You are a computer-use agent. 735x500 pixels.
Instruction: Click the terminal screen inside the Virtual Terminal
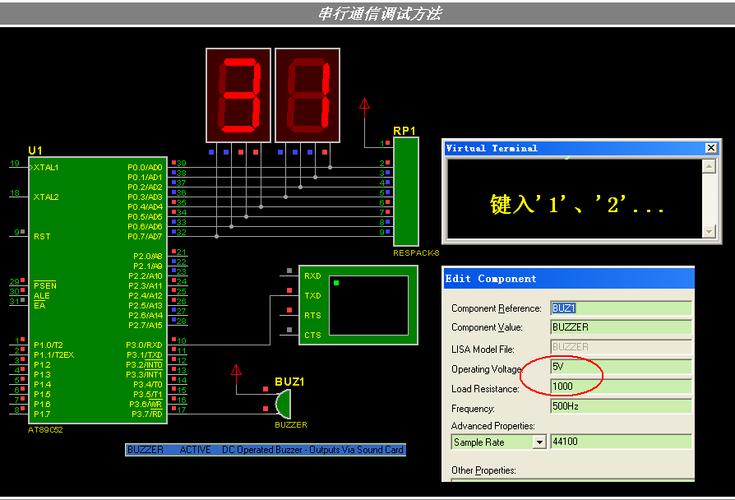[x=574, y=198]
